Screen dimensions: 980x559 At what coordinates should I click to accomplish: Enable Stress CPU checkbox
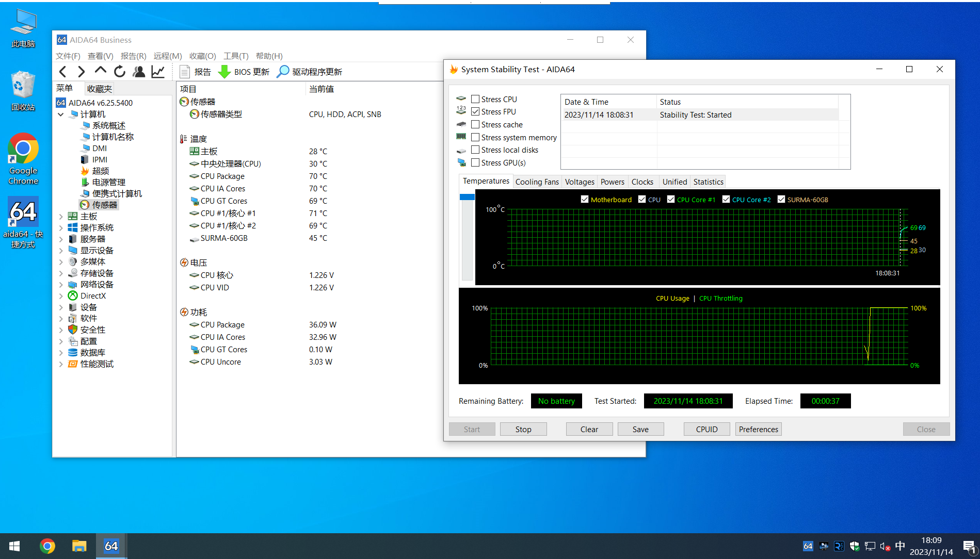[475, 99]
